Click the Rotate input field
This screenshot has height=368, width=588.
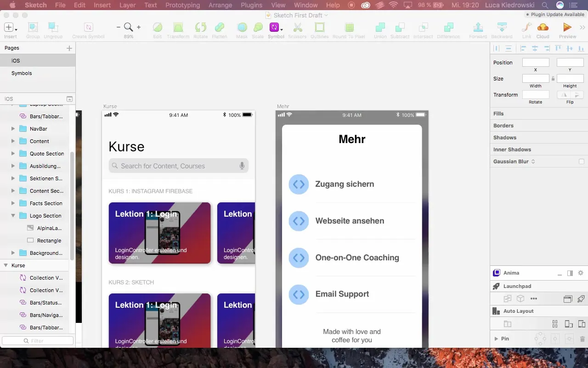536,95
